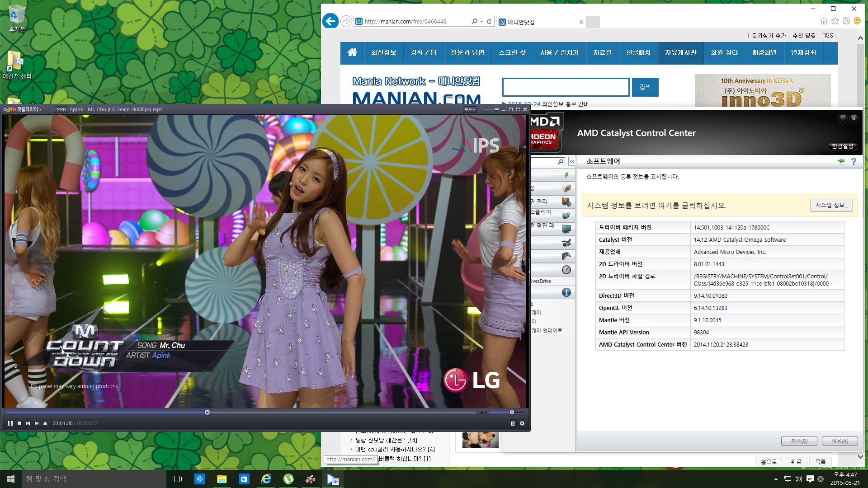The width and height of the screenshot is (868, 488).
Task: Click the 적용(A) button in AMD Catalyst
Action: [840, 441]
